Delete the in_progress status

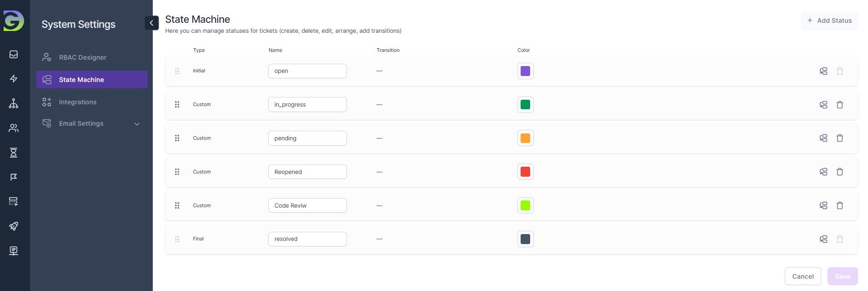coord(839,105)
